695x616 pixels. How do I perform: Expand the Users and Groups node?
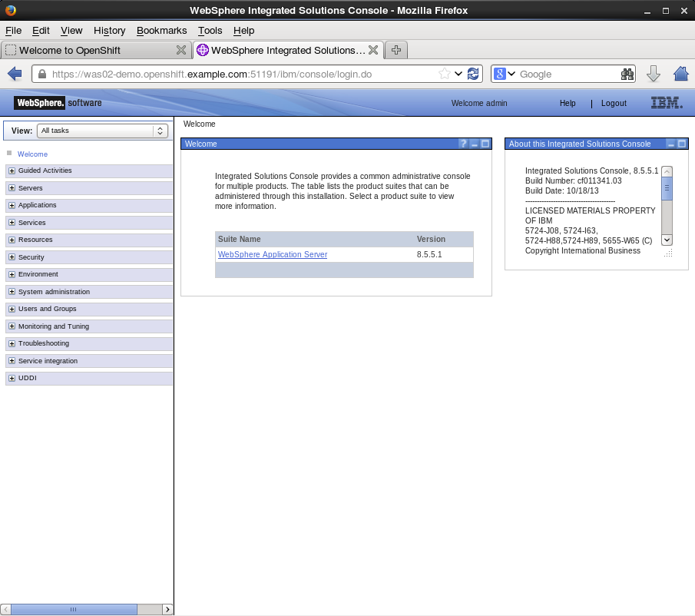[12, 309]
